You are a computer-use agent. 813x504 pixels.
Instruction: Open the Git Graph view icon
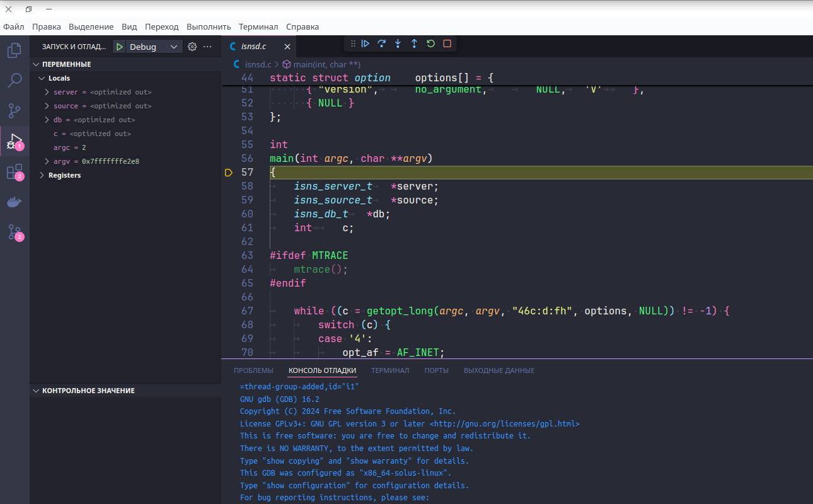point(14,232)
